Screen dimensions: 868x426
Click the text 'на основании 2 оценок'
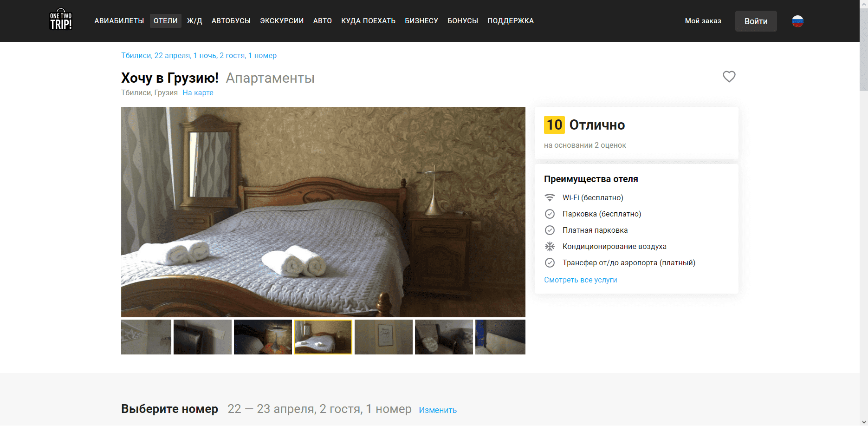tap(585, 145)
